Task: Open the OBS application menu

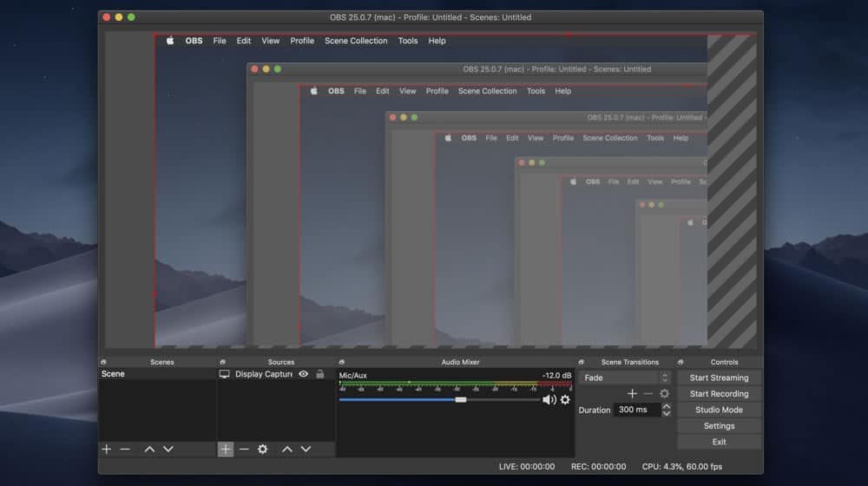Action: 194,41
